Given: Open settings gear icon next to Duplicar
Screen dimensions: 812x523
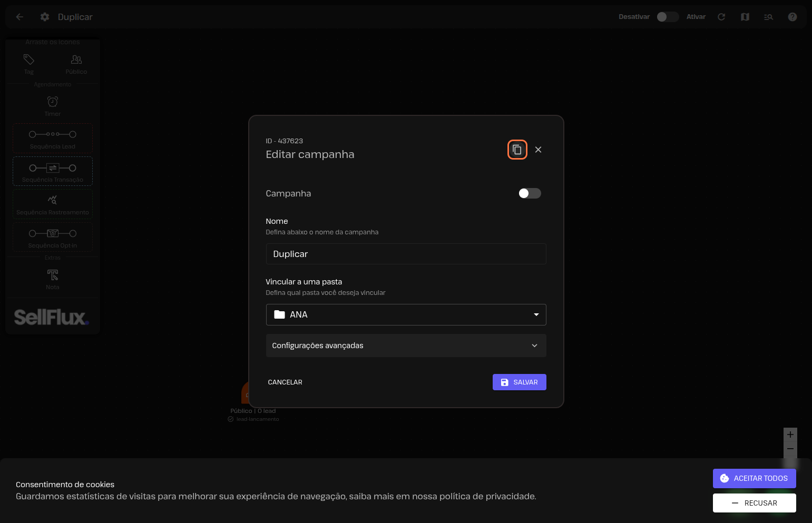Looking at the screenshot, I should pyautogui.click(x=45, y=17).
